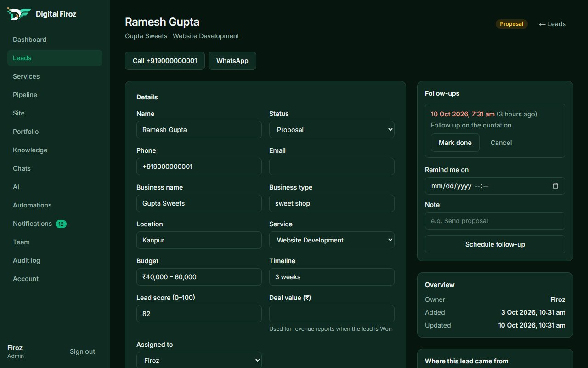
Task: Click the Business type field with sweet shop
Action: pos(332,203)
